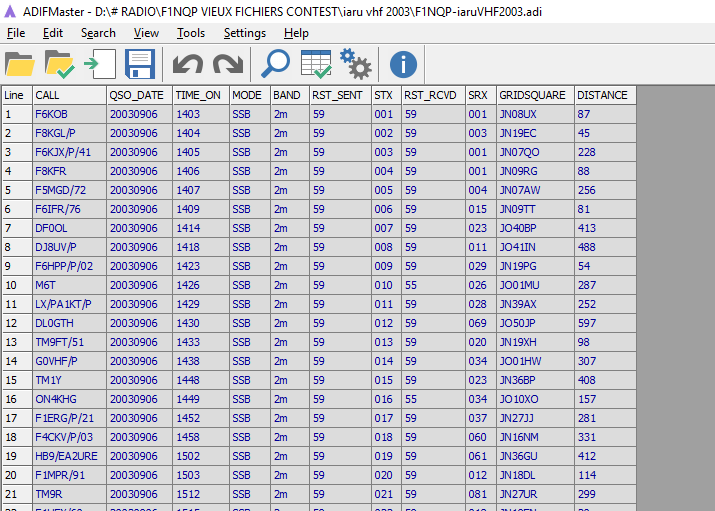Click TIME_ON cell 1502
Viewport: 715px width, 511px height.
tap(201, 456)
